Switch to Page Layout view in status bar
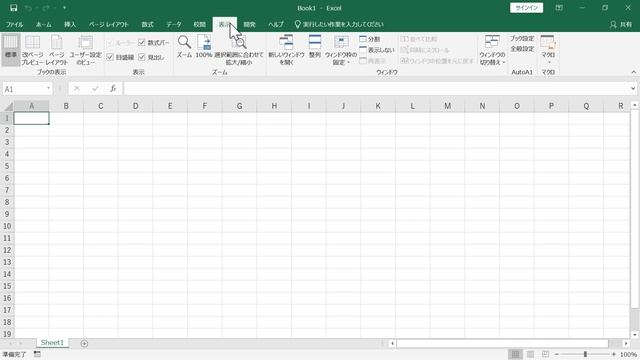Image resolution: width=640 pixels, height=360 pixels. coord(530,354)
